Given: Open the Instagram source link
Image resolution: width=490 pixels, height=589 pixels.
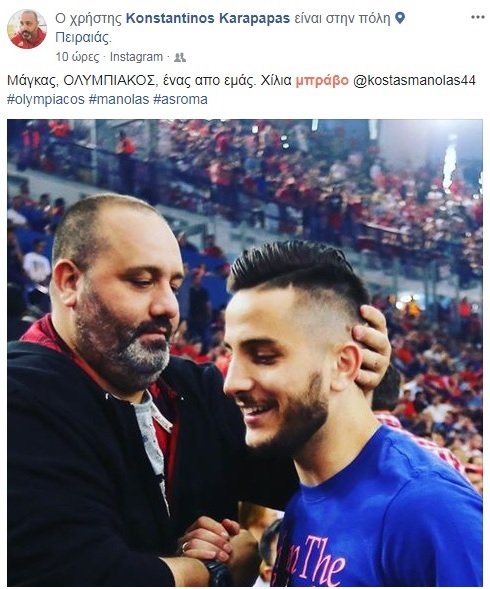Looking at the screenshot, I should click(x=136, y=57).
